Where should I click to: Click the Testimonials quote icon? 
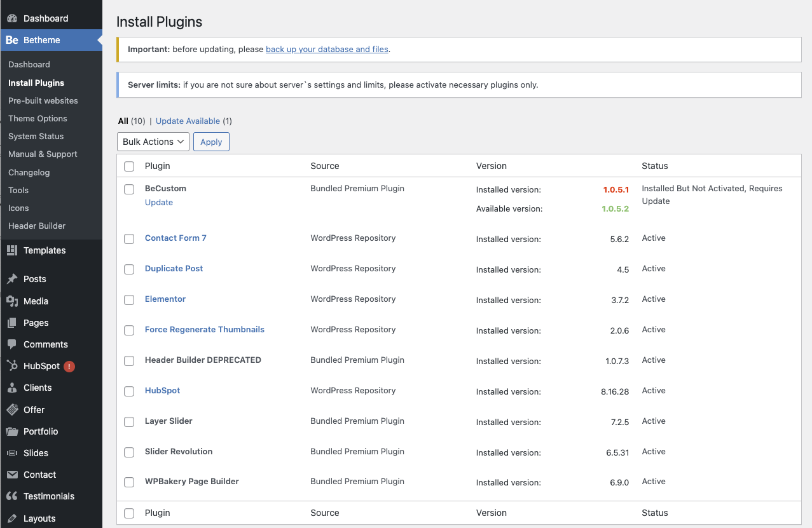(12, 496)
